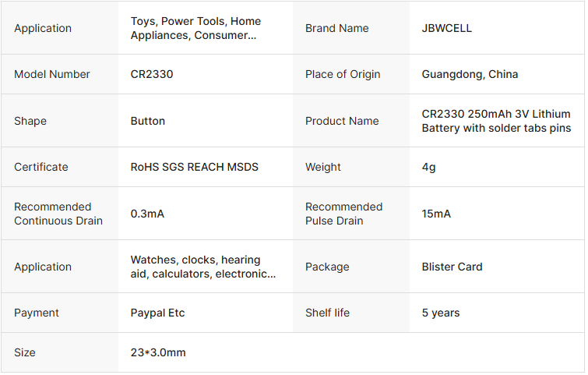Click the Blister Card package value
Viewport: 588px width, 375px height.
pos(452,267)
